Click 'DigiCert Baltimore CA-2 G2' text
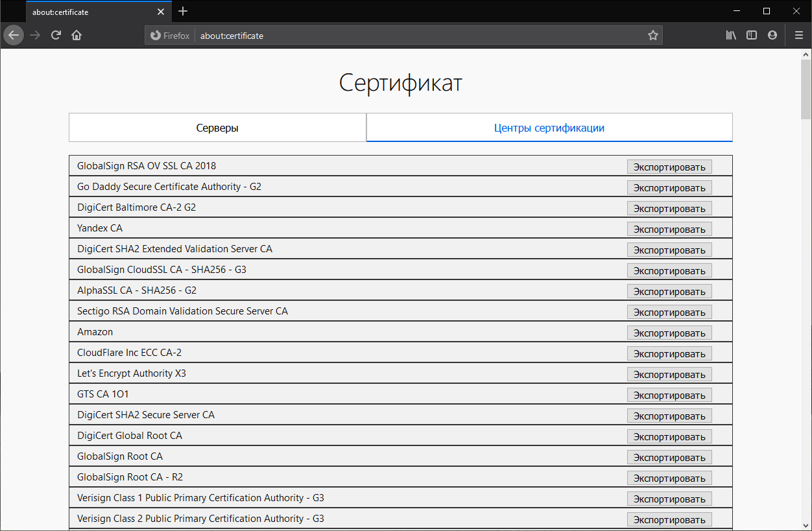The image size is (812, 531). tap(136, 207)
